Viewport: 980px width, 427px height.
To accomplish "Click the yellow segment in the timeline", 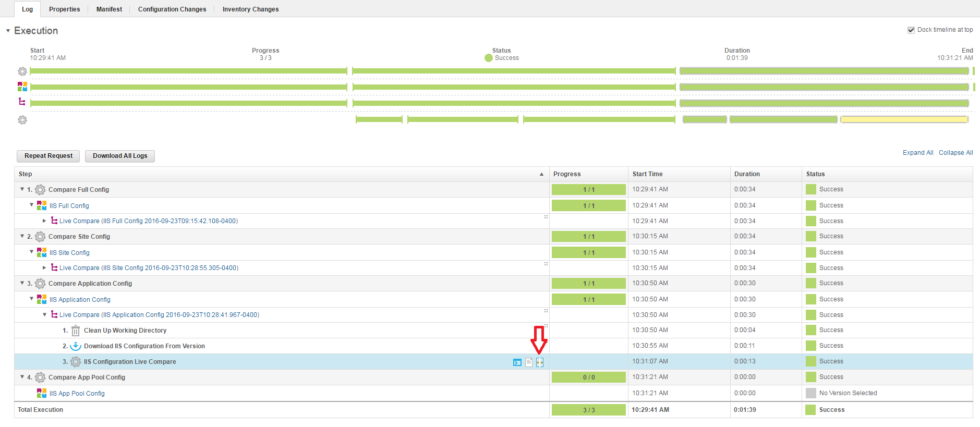I will 904,120.
